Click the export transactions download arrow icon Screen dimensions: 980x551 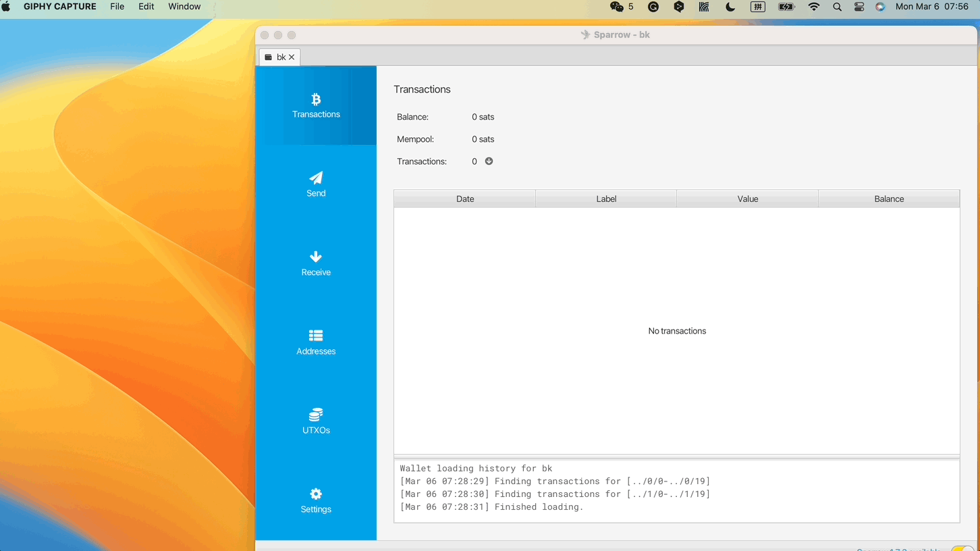pos(489,161)
